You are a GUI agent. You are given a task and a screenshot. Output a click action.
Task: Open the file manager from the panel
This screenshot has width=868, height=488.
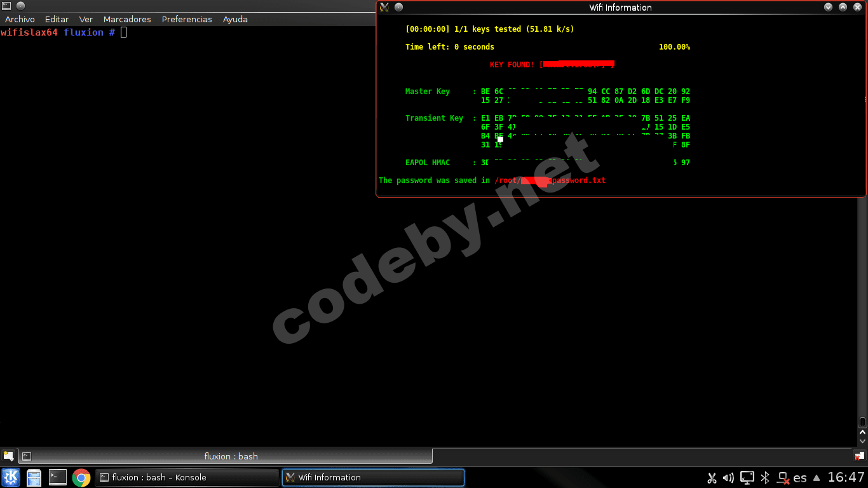click(x=34, y=477)
